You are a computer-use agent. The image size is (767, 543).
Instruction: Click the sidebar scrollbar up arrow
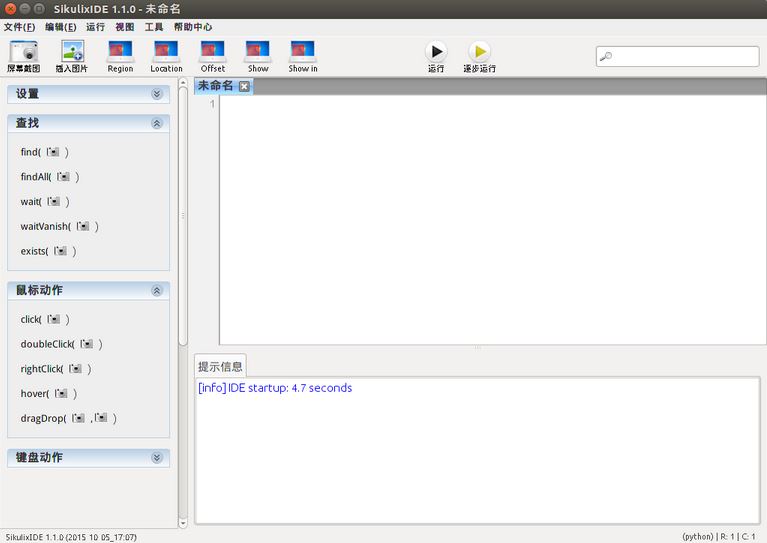(x=183, y=83)
